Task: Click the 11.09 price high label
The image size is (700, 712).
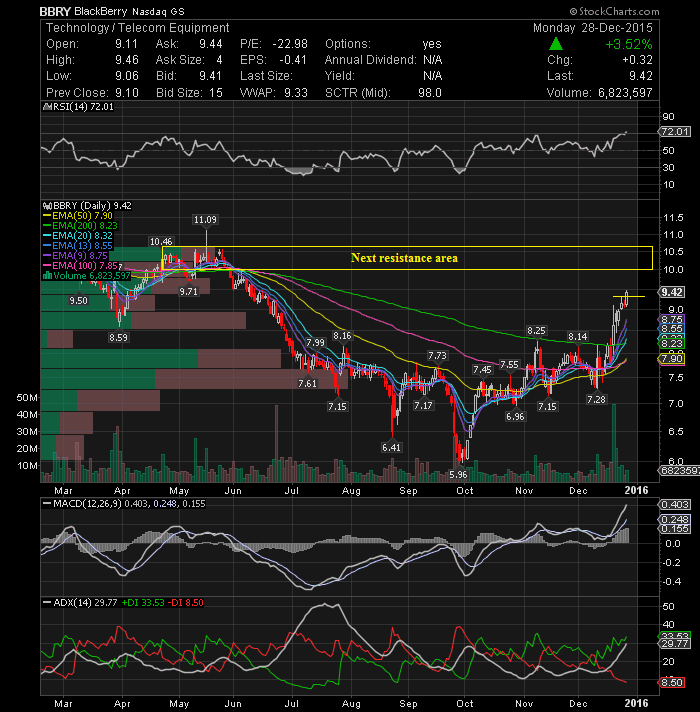Action: 205,220
